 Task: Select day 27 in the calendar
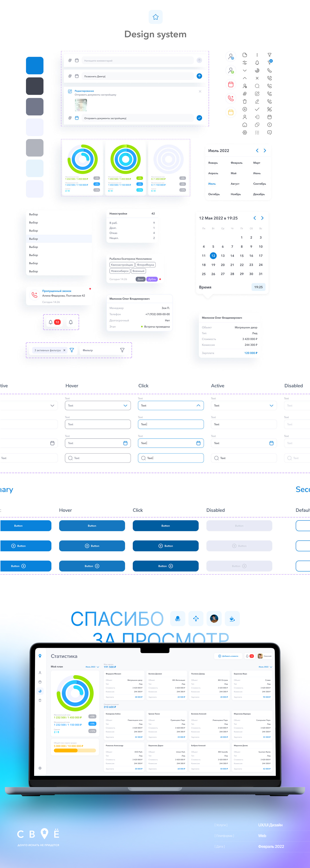223,274
